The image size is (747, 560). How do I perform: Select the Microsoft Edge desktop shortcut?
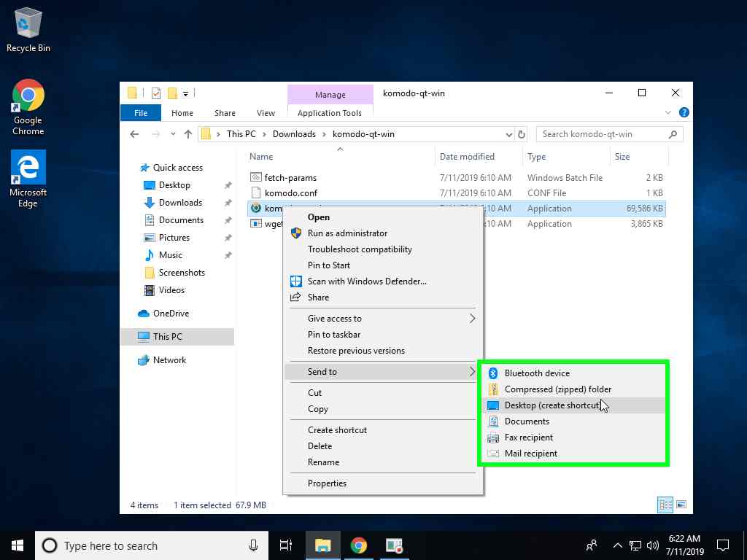[28, 179]
